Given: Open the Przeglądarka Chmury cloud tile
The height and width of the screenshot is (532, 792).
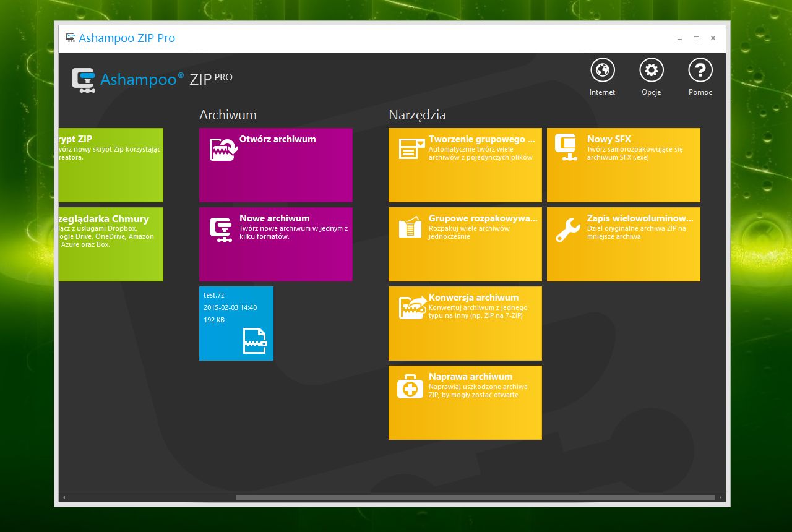Looking at the screenshot, I should (111, 244).
